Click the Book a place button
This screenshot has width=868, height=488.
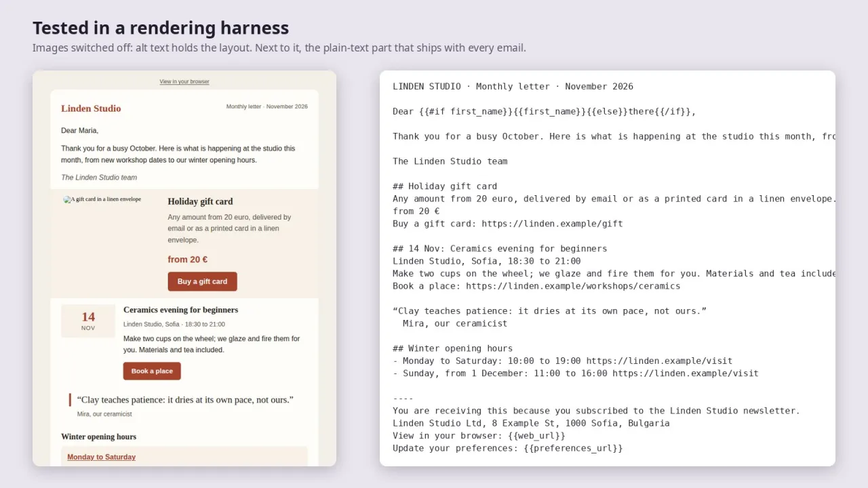coord(152,371)
